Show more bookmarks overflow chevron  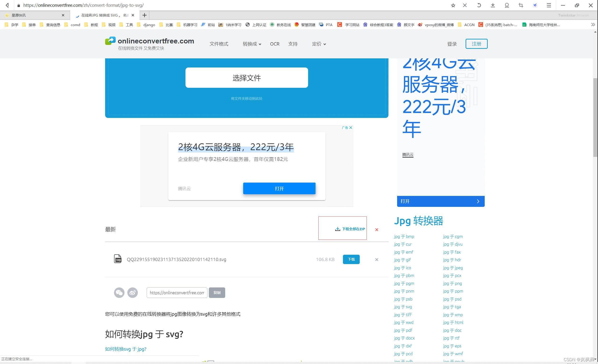click(593, 25)
